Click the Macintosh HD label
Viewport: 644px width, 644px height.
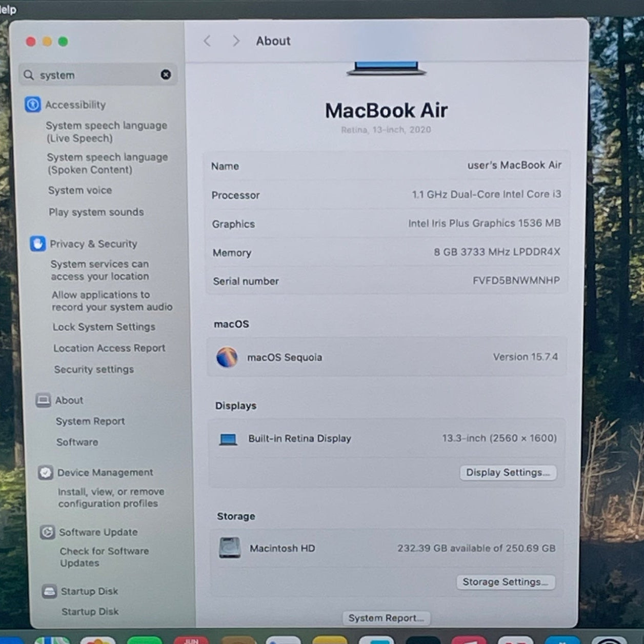click(x=282, y=548)
